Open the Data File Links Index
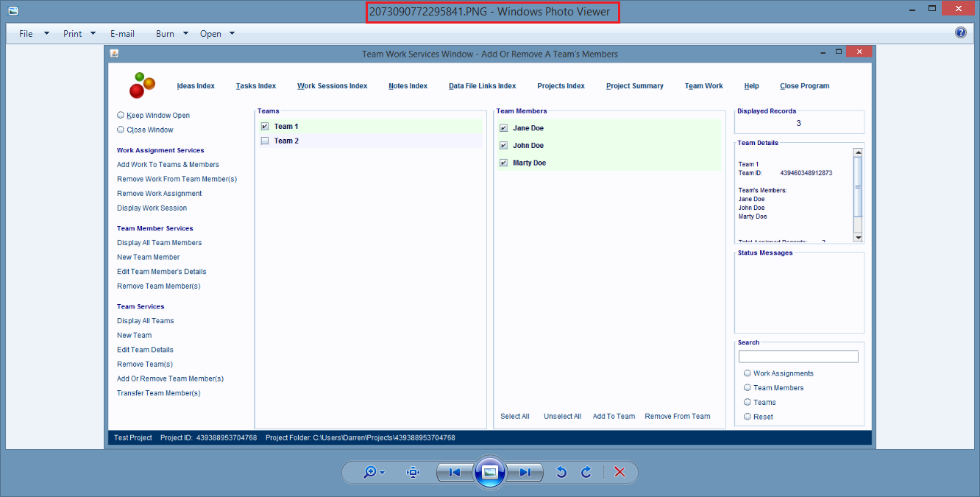This screenshot has width=980, height=497. pyautogui.click(x=483, y=86)
